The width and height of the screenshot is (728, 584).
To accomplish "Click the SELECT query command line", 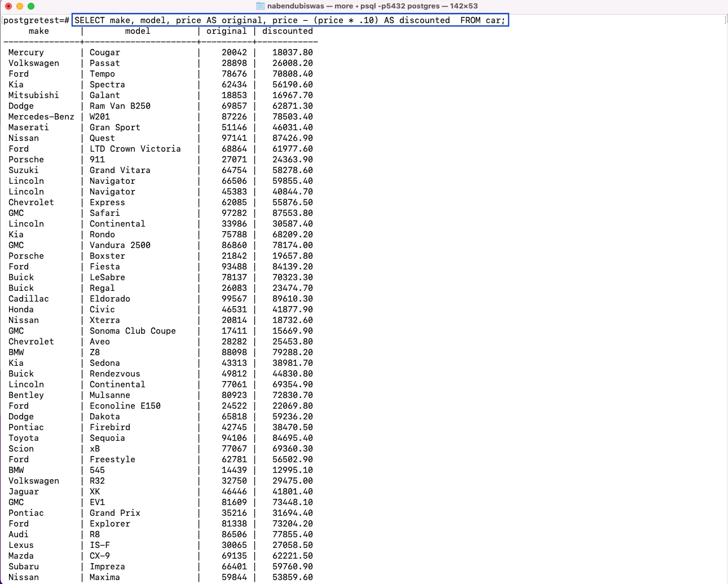I will (x=290, y=20).
